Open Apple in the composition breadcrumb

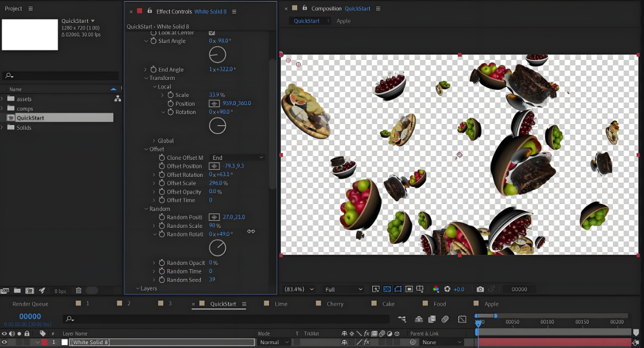tap(344, 21)
